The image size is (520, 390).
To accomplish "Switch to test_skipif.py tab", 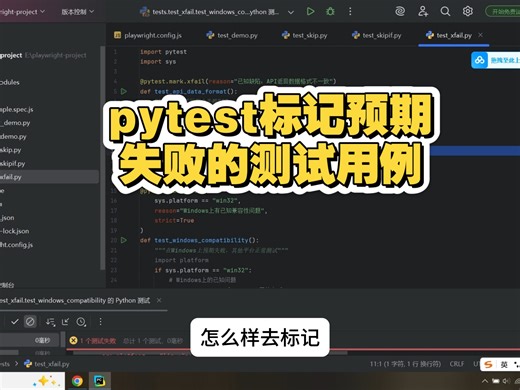I will click(x=377, y=35).
